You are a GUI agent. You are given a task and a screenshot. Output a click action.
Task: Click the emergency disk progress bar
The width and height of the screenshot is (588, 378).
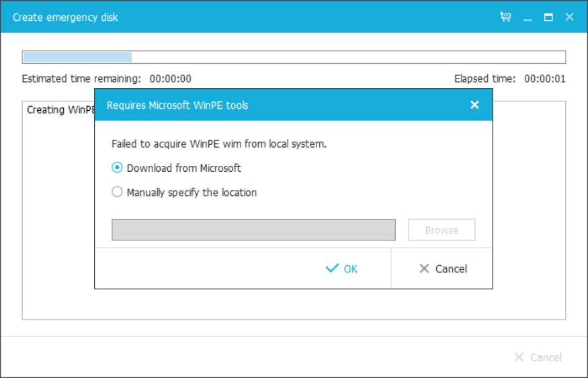click(294, 57)
